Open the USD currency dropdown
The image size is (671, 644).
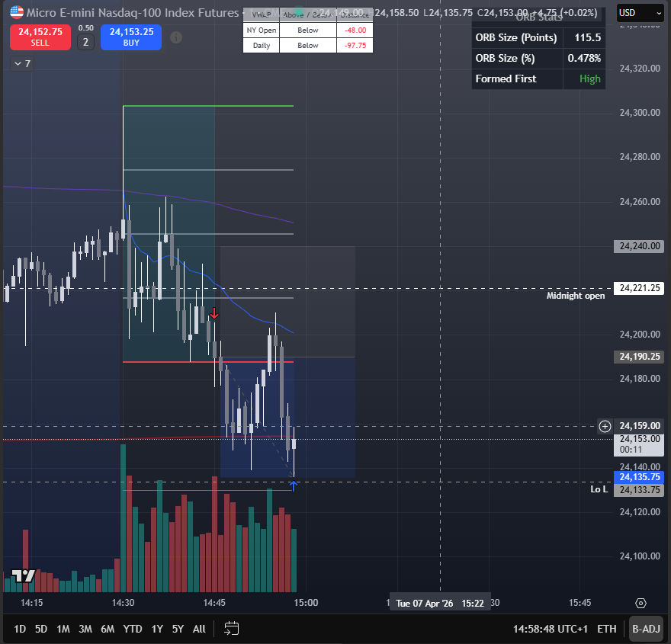(640, 13)
